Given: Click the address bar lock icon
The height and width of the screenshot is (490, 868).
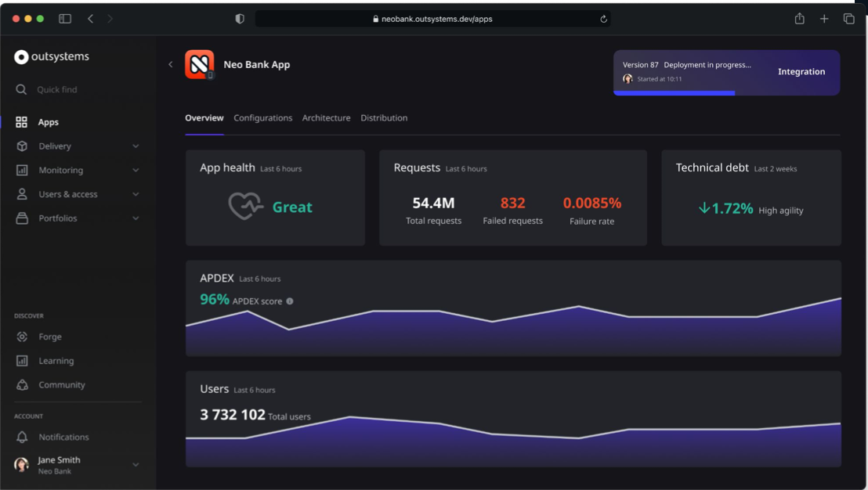Looking at the screenshot, I should point(376,19).
